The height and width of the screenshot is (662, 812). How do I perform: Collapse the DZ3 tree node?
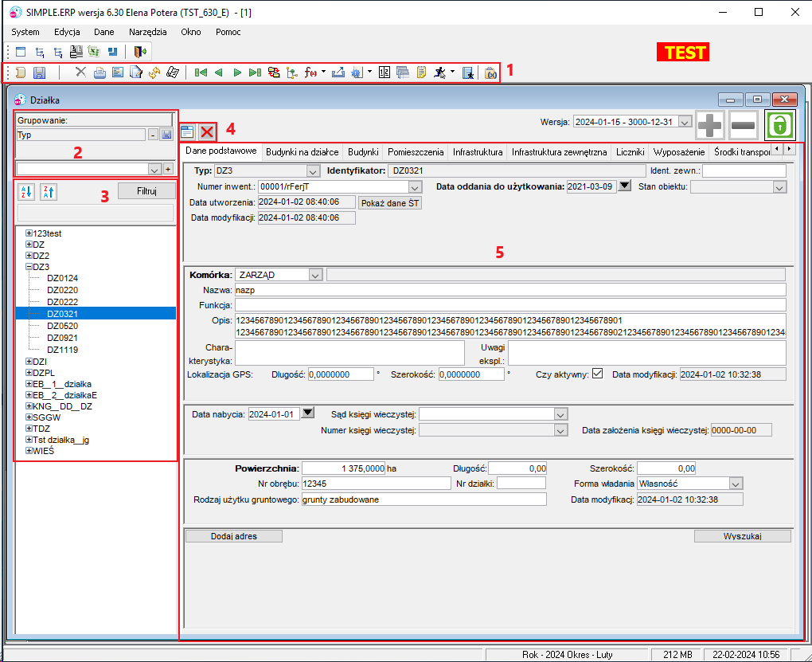click(x=29, y=266)
